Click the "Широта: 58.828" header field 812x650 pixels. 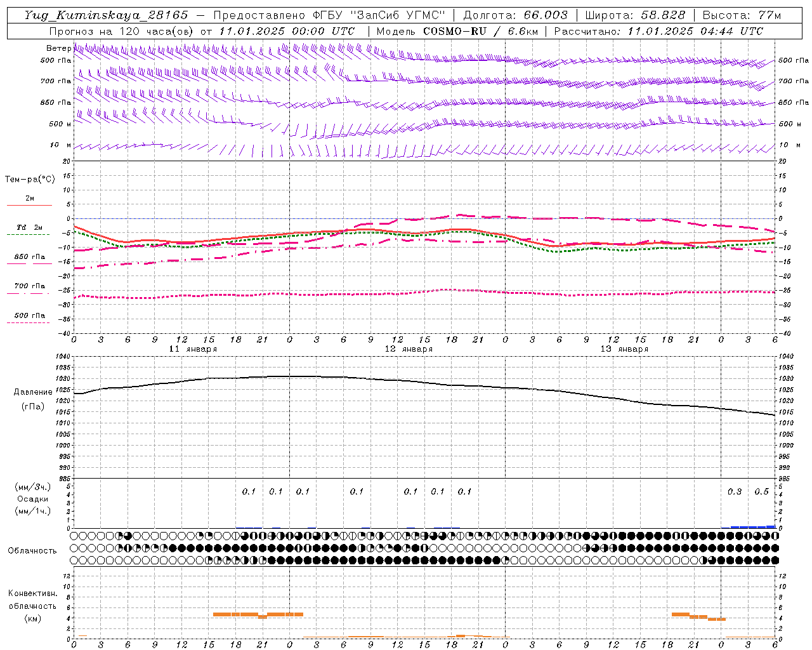(635, 15)
